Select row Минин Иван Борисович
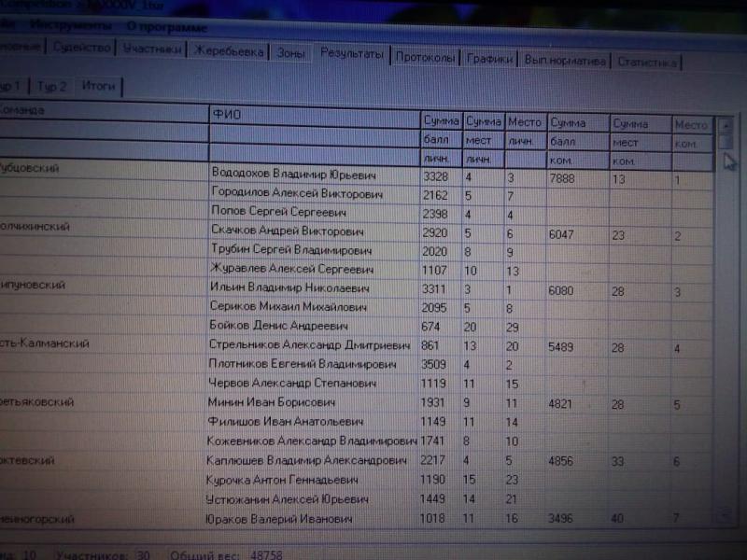Image resolution: width=747 pixels, height=560 pixels. tap(271, 402)
